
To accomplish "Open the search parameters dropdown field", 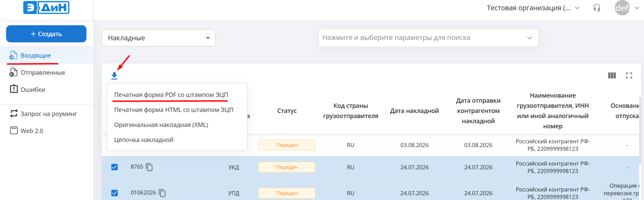I will pyautogui.click(x=428, y=38).
